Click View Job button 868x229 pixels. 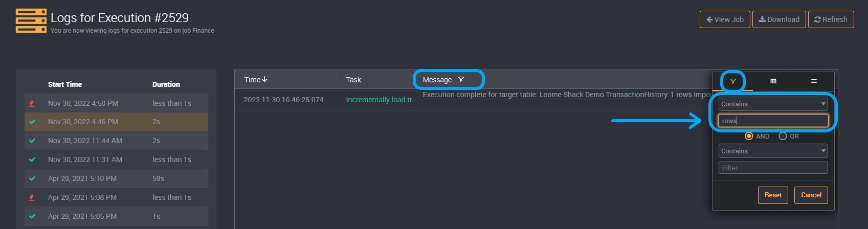(725, 19)
